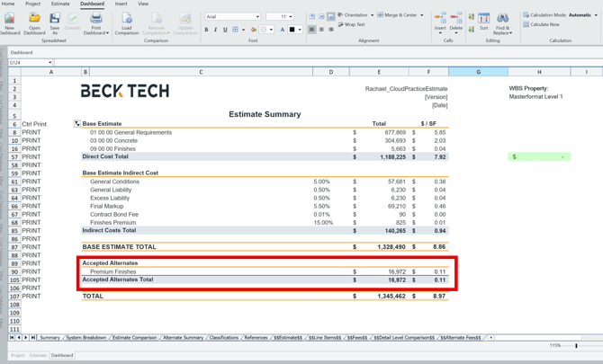Click the Insert cells button
The image size is (603, 364).
click(x=440, y=20)
